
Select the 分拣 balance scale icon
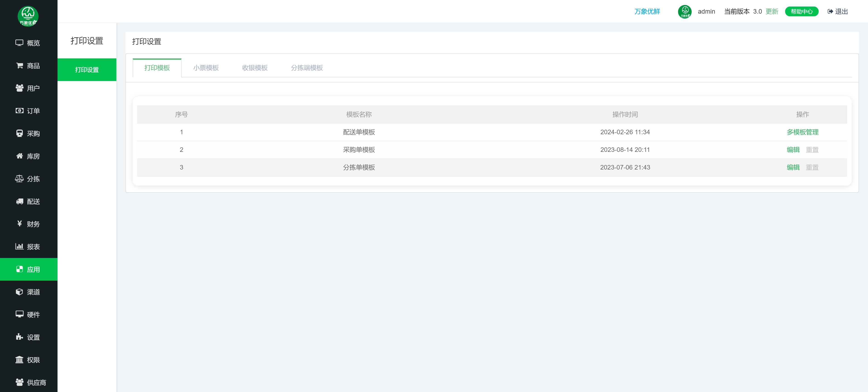[x=19, y=179]
